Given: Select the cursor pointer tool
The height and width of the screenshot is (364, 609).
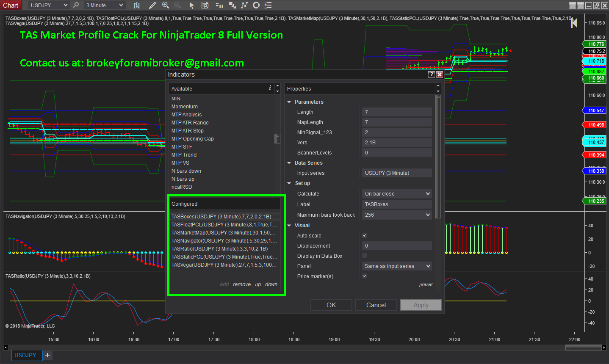Looking at the screenshot, I should click(191, 5).
